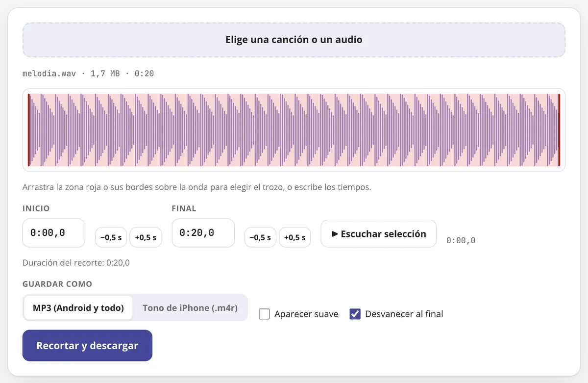The width and height of the screenshot is (588, 383).
Task: Decrease Final time by 0,5 s
Action: click(260, 237)
